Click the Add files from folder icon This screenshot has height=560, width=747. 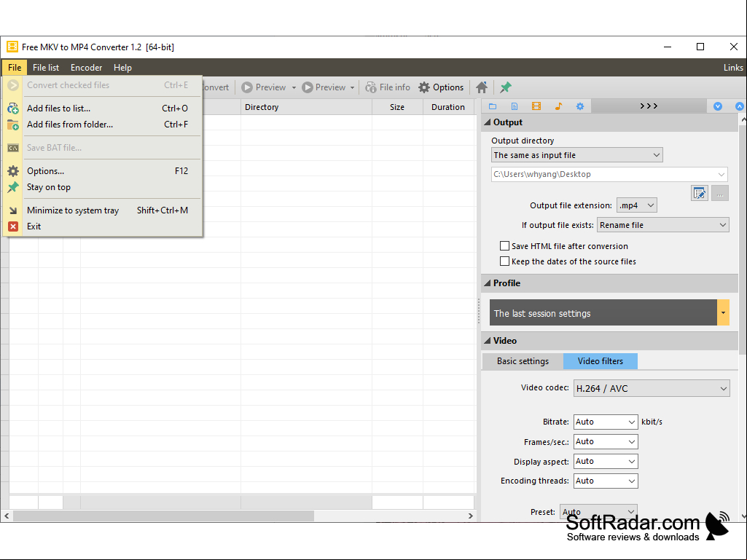tap(13, 125)
